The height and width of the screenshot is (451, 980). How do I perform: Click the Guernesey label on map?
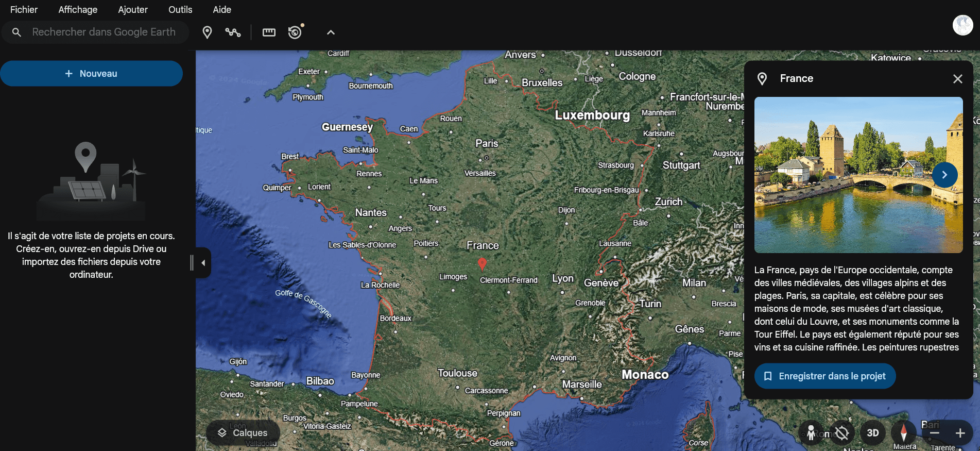point(347,127)
